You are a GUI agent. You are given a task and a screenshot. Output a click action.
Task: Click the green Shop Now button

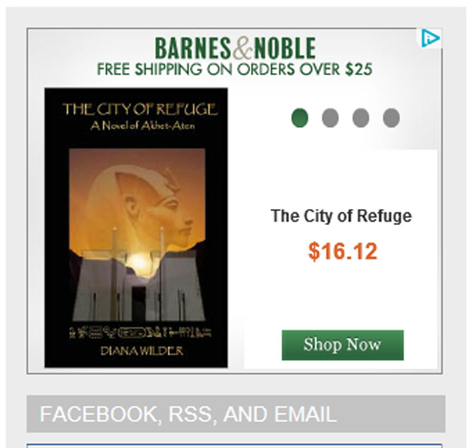point(343,345)
